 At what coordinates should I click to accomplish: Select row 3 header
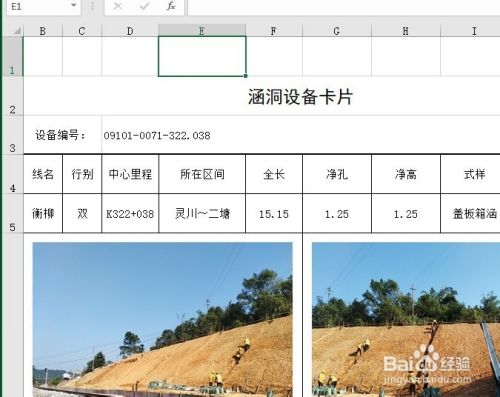[12, 135]
